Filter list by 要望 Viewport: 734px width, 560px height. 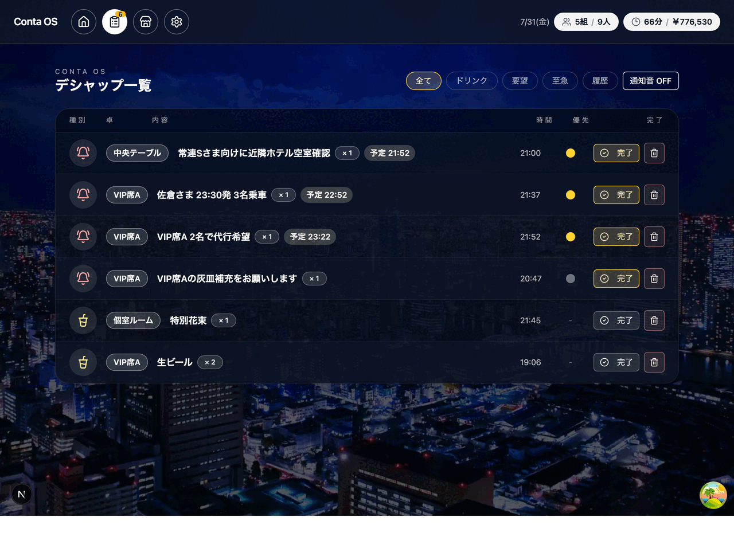pyautogui.click(x=520, y=81)
